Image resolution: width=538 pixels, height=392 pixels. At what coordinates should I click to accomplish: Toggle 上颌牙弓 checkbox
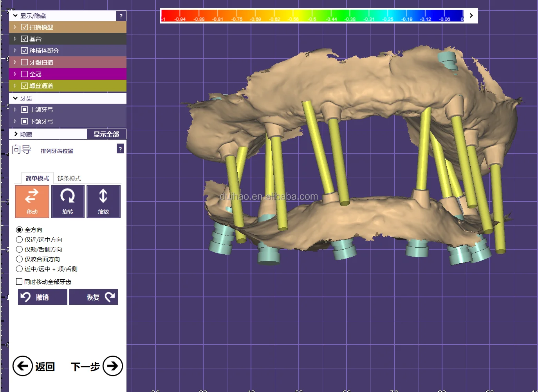pos(24,110)
